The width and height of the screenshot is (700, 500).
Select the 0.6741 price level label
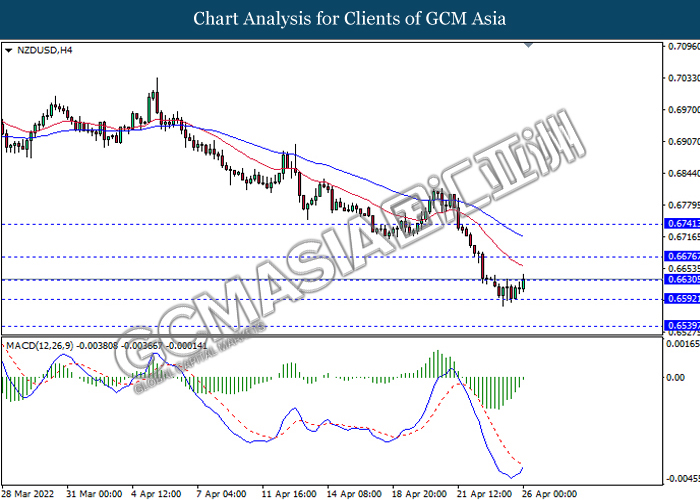pos(682,223)
